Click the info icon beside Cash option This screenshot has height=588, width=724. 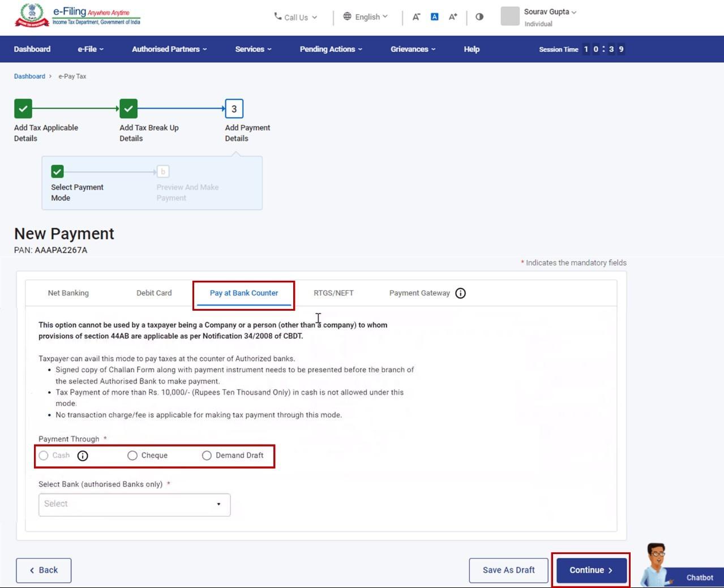(x=83, y=456)
